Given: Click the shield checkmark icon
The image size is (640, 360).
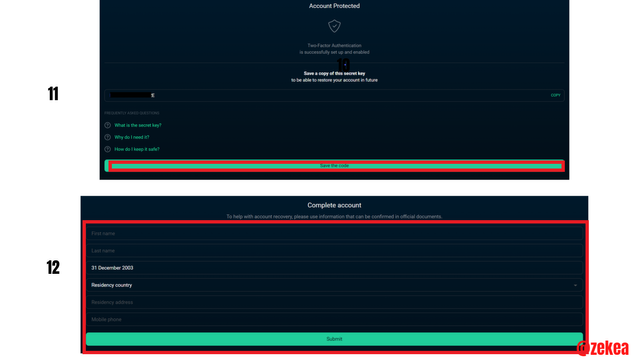Looking at the screenshot, I should tap(334, 26).
